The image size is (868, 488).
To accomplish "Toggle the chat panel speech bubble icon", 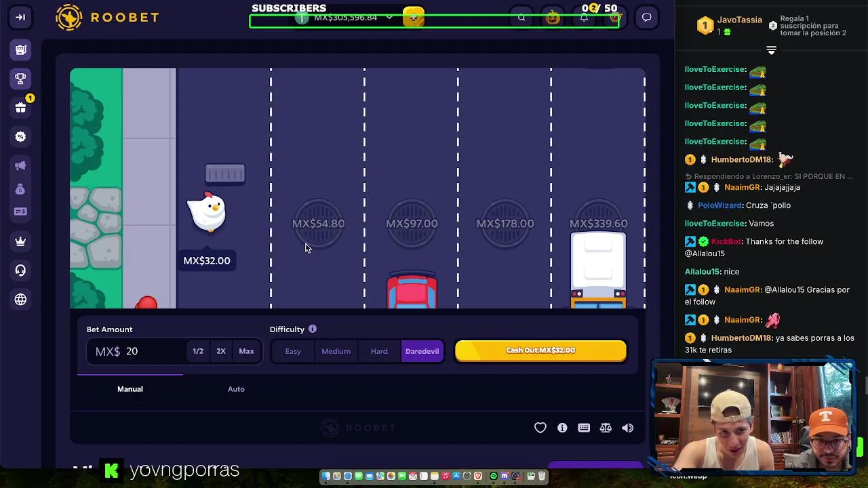I will (x=647, y=18).
